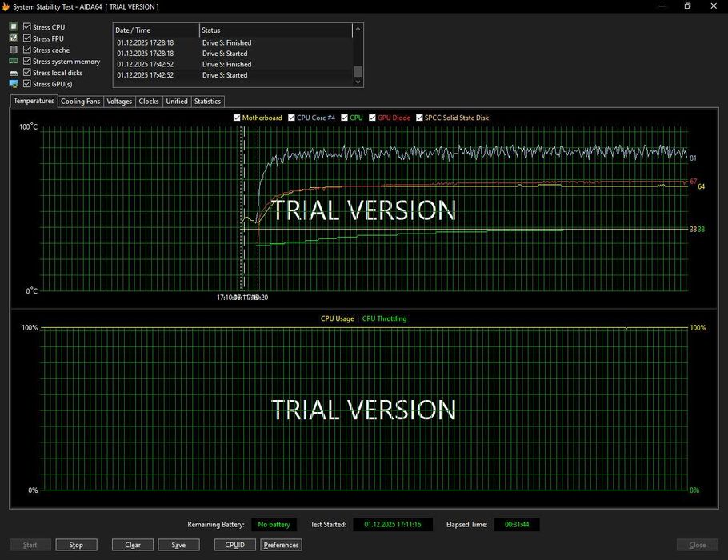Disable the Stress cache checkbox
This screenshot has width=728, height=560.
coord(27,50)
